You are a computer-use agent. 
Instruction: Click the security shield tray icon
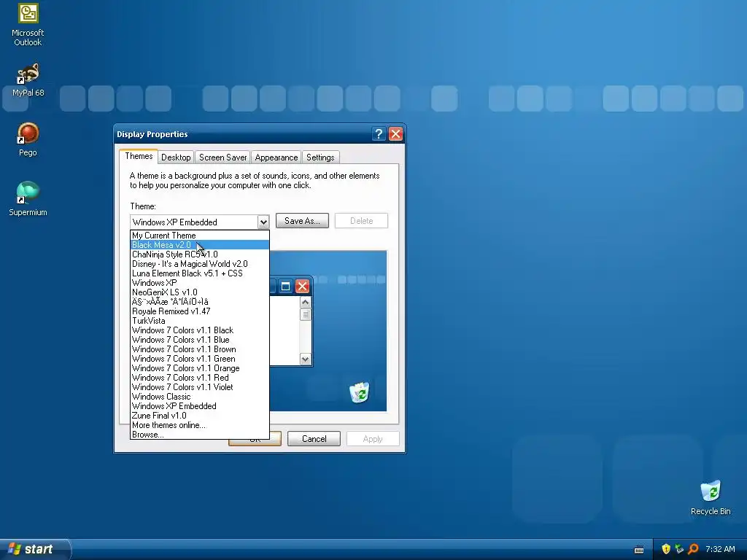(665, 549)
